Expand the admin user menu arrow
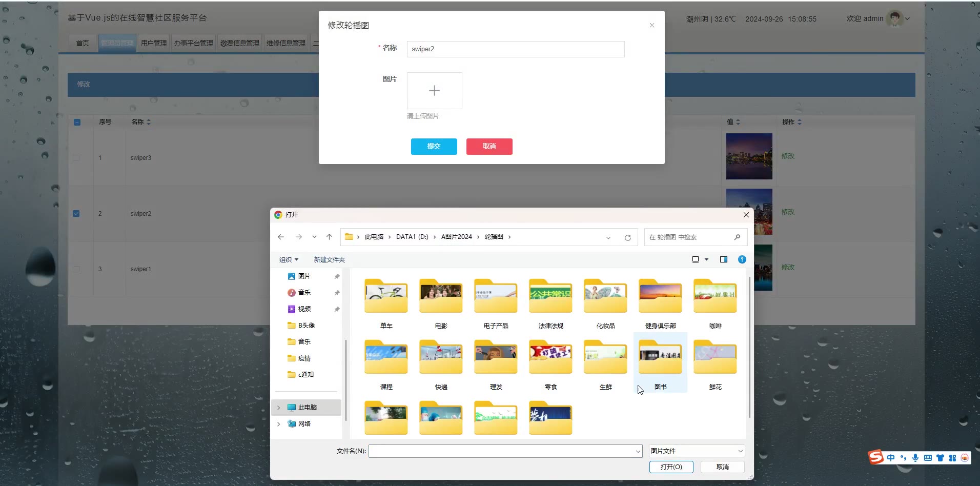The height and width of the screenshot is (486, 980). 907,19
